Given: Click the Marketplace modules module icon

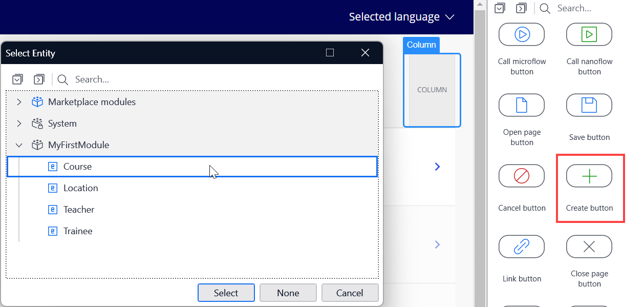Looking at the screenshot, I should click(37, 102).
